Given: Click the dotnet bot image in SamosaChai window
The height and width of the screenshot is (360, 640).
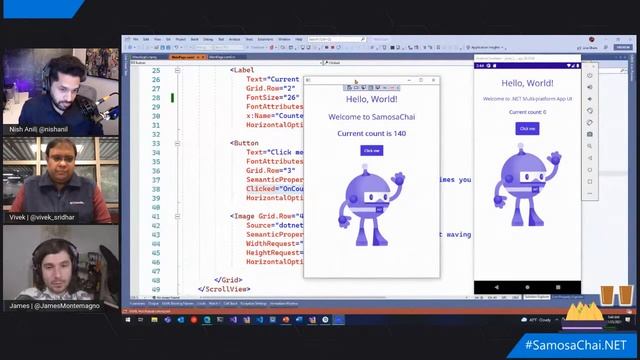Looking at the screenshot, I should tap(371, 205).
